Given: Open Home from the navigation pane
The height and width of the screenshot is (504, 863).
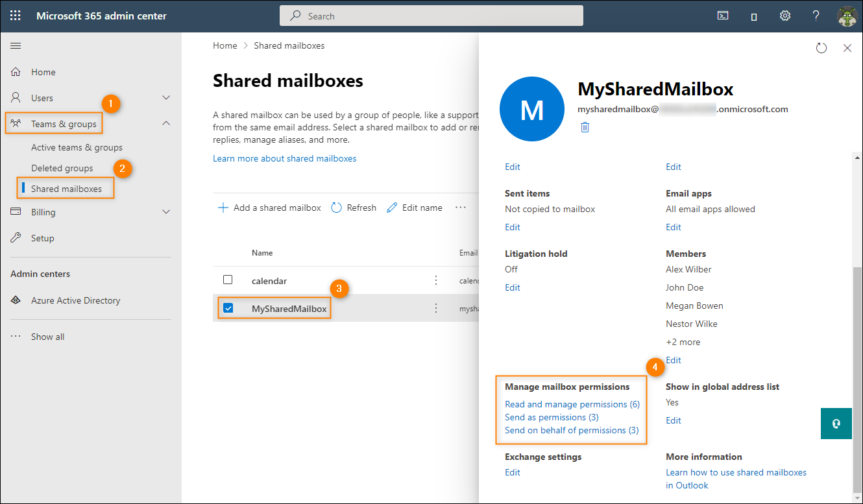Looking at the screenshot, I should click(43, 71).
